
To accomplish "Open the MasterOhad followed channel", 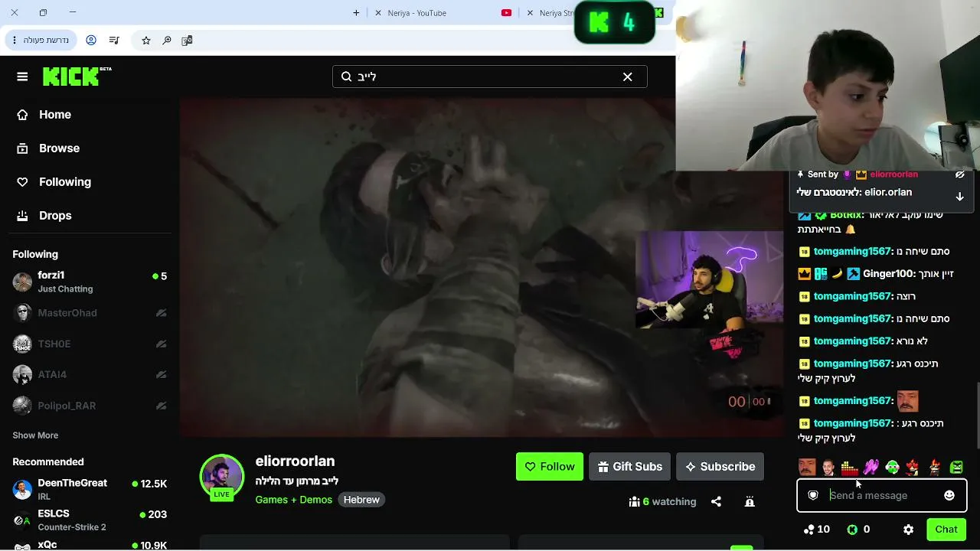I will coord(89,313).
